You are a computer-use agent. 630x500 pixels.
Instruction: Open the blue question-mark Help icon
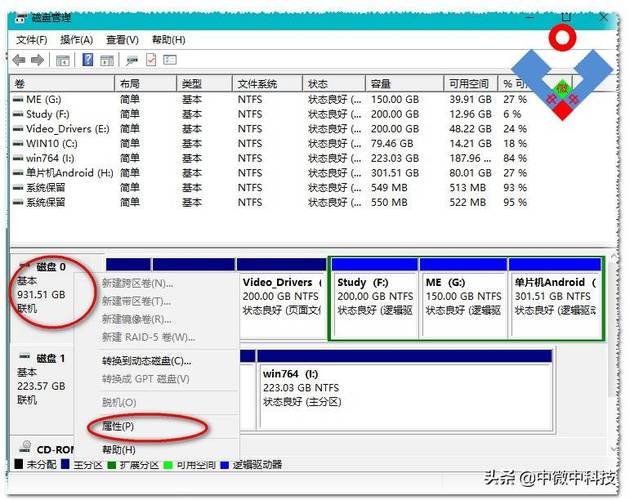pos(88,60)
